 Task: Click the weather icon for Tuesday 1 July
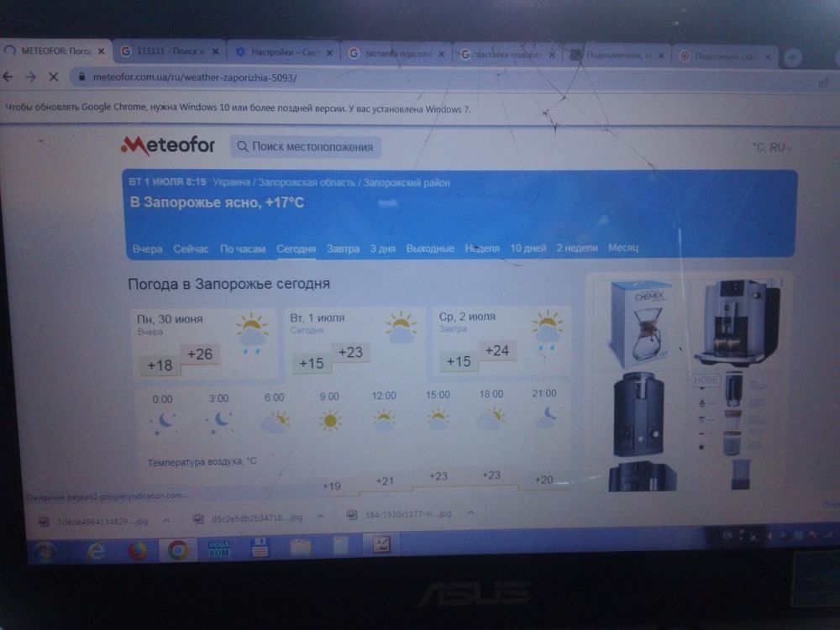pyautogui.click(x=401, y=328)
